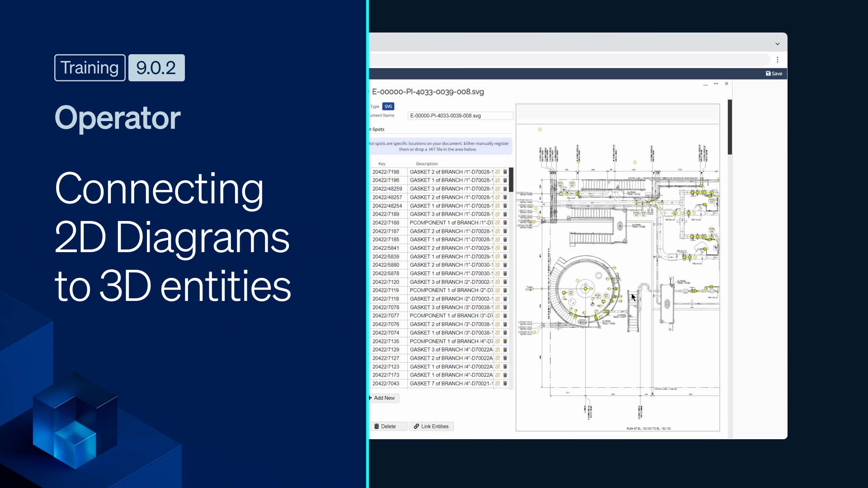The width and height of the screenshot is (868, 488).
Task: Click trash icon for PCOMPONENT row 20422/7188
Action: click(x=505, y=223)
